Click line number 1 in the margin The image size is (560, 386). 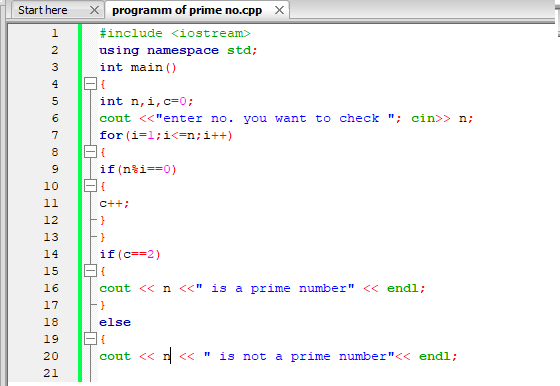(x=55, y=33)
